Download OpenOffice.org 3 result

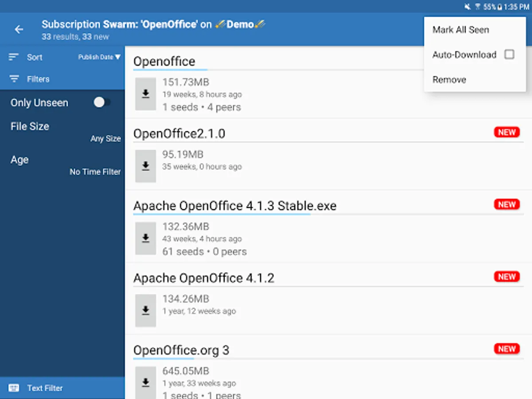tap(145, 382)
